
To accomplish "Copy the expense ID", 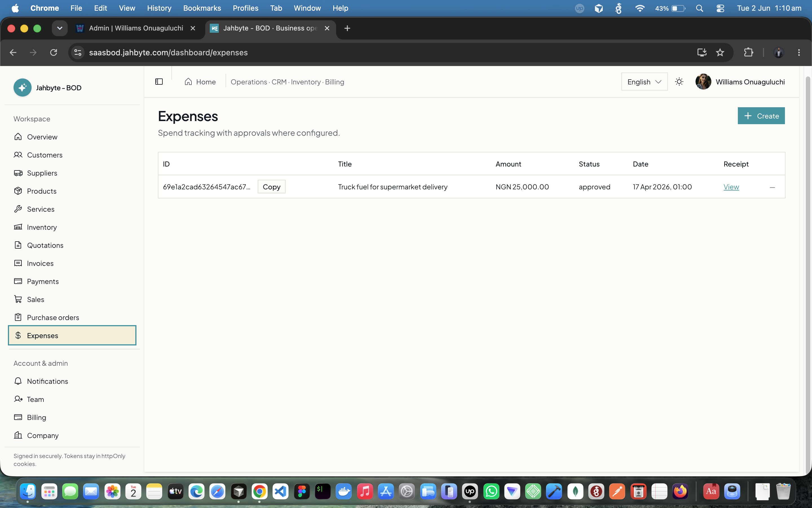I will coord(272,187).
